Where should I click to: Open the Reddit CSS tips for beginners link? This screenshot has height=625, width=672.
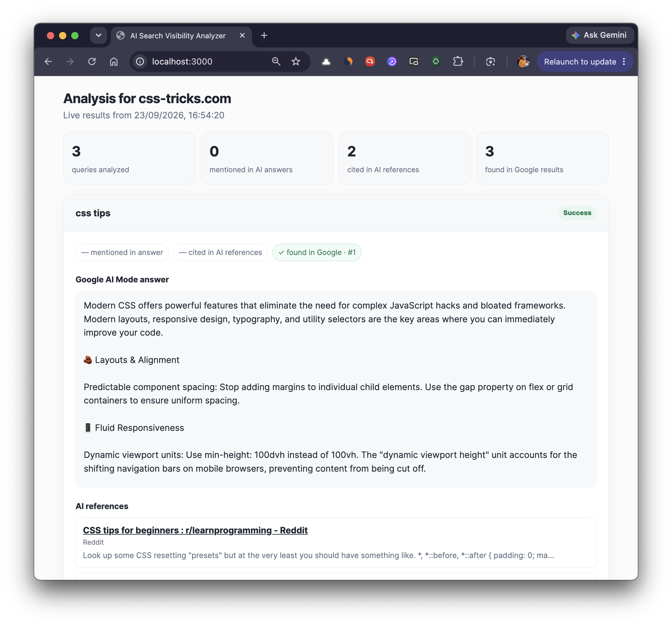pyautogui.click(x=195, y=530)
